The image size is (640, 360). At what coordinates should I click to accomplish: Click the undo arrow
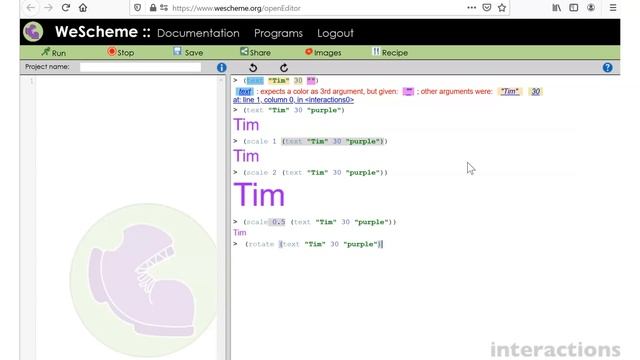click(x=253, y=68)
